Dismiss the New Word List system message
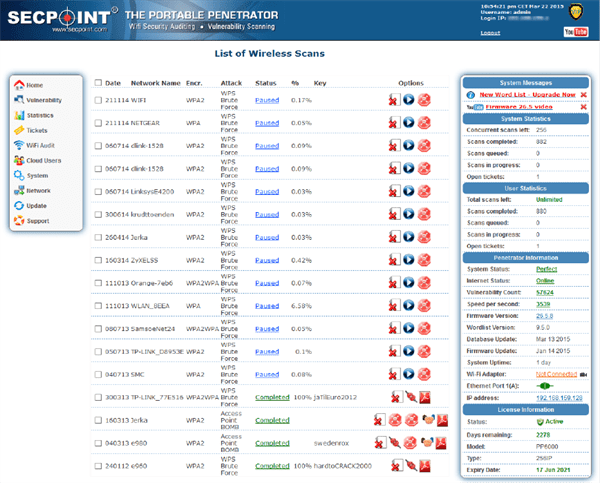The image size is (600, 483). [583, 93]
